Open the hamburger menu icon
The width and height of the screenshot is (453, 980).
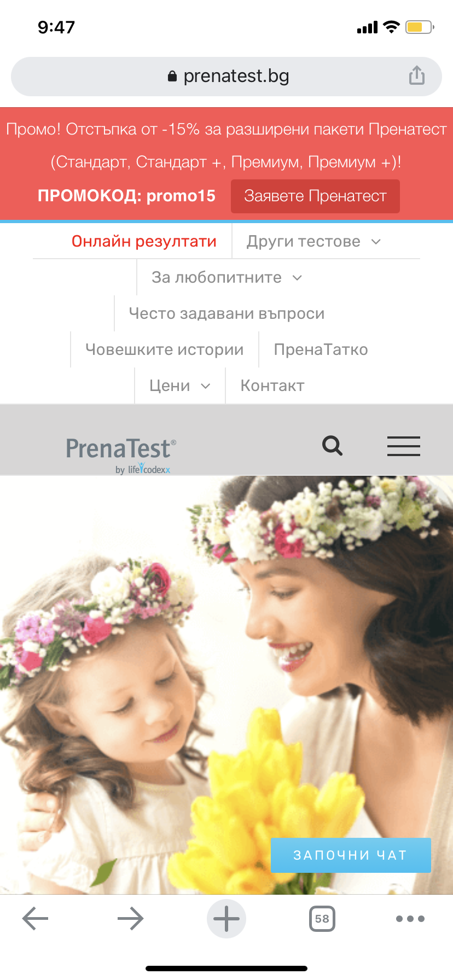pyautogui.click(x=404, y=446)
